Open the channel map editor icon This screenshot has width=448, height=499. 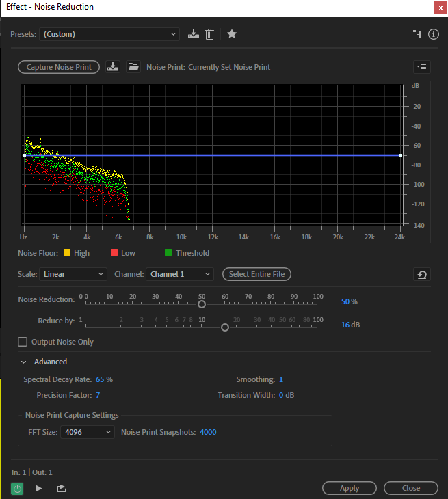pos(417,34)
